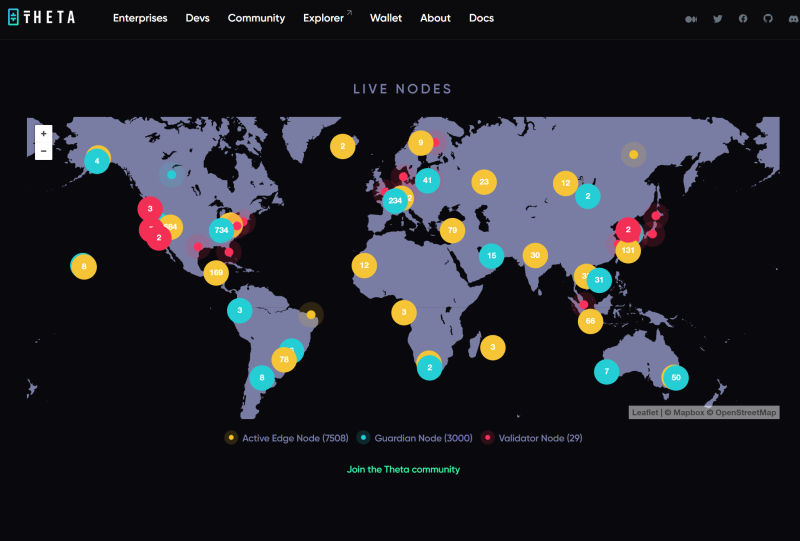Open the Facebook social icon
Image resolution: width=800 pixels, height=541 pixels.
743,18
